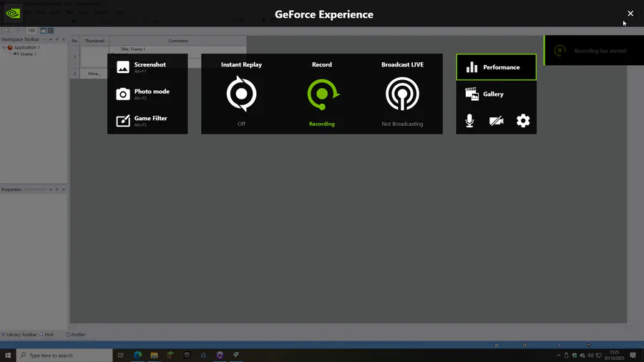Open Broadcast LIVE options
The image size is (644, 362).
coord(402,94)
